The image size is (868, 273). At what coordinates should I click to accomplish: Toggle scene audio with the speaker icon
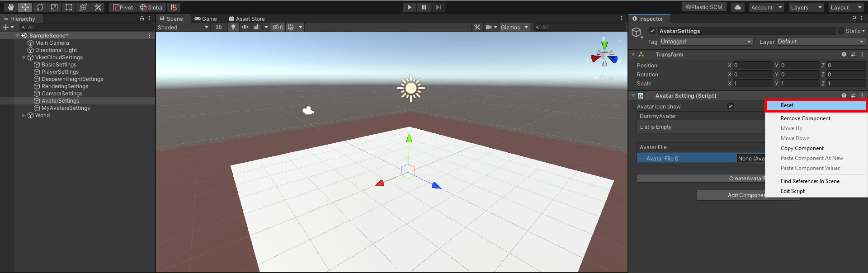pyautogui.click(x=245, y=27)
